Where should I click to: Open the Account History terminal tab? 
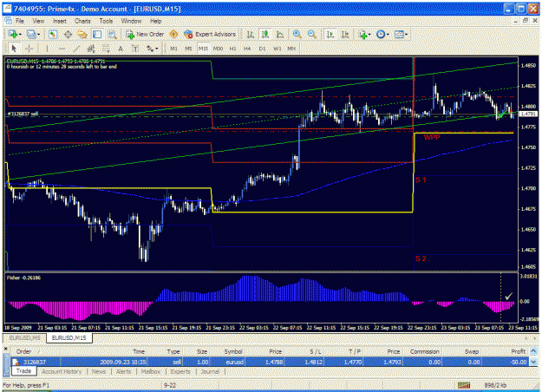click(x=62, y=371)
